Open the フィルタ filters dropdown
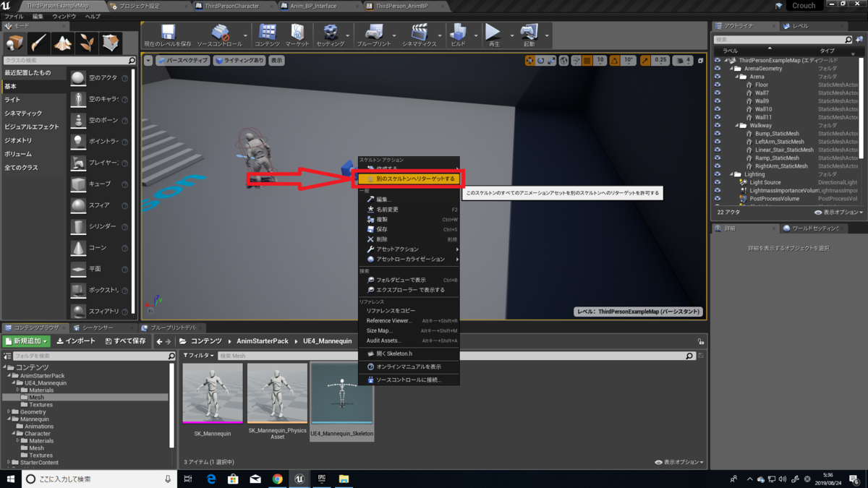The image size is (868, 488). tap(198, 356)
